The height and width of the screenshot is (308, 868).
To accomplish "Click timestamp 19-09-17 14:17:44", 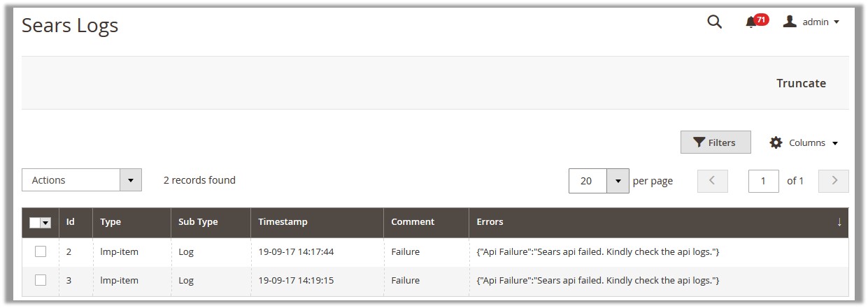I will [296, 251].
